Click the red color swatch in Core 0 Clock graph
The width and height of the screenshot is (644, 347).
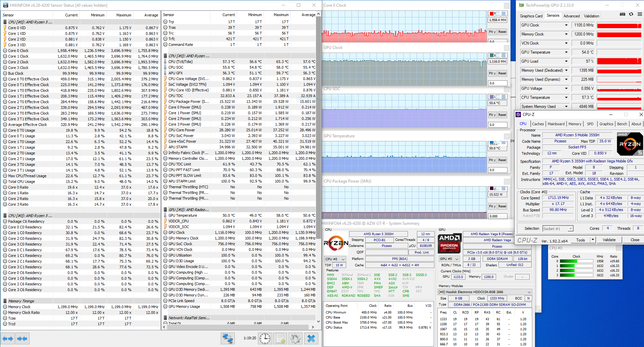coord(491,14)
